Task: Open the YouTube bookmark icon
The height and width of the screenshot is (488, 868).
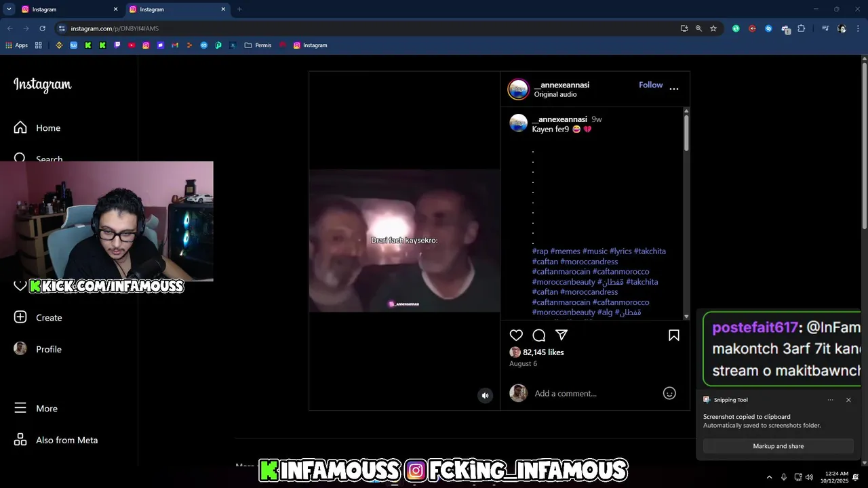Action: 132,45
